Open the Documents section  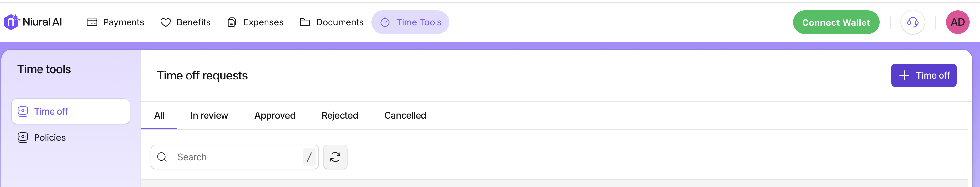point(331,22)
